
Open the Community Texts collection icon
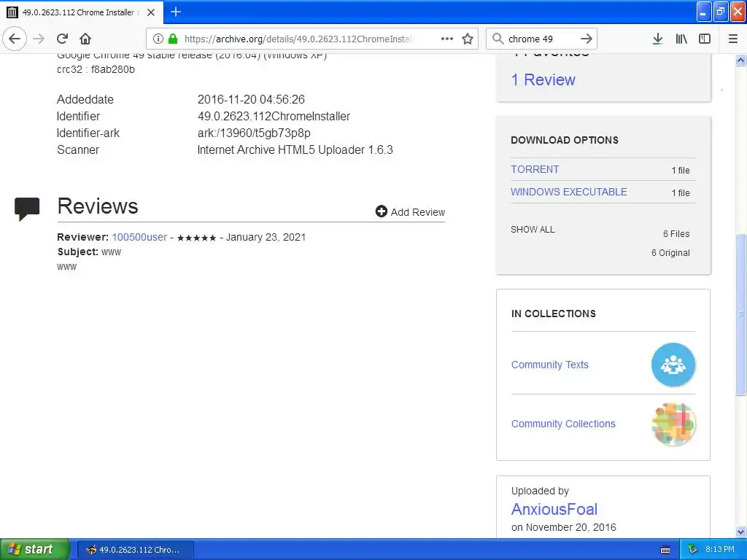(673, 365)
